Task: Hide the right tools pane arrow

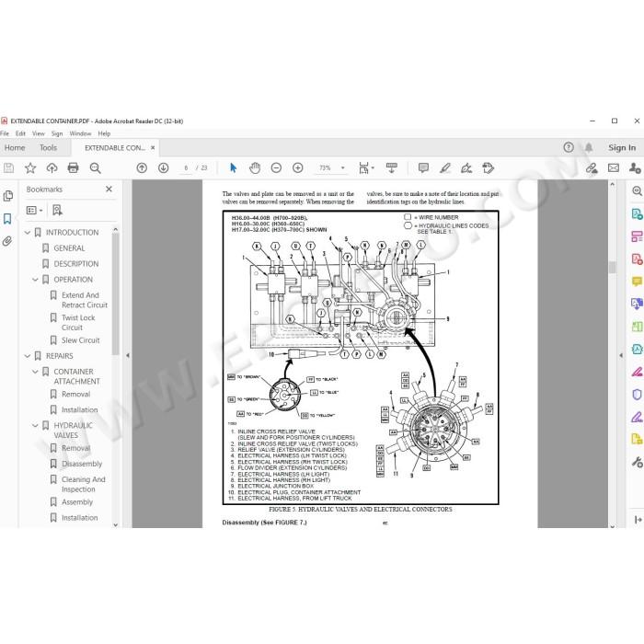Action: [621, 355]
